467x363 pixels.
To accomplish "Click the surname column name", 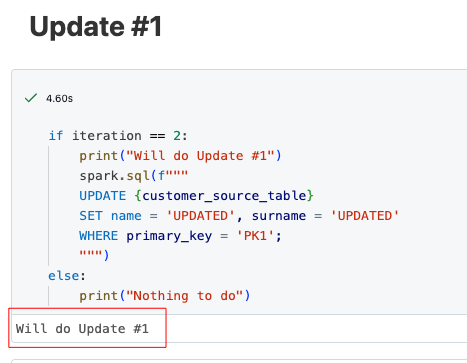I will [279, 216].
